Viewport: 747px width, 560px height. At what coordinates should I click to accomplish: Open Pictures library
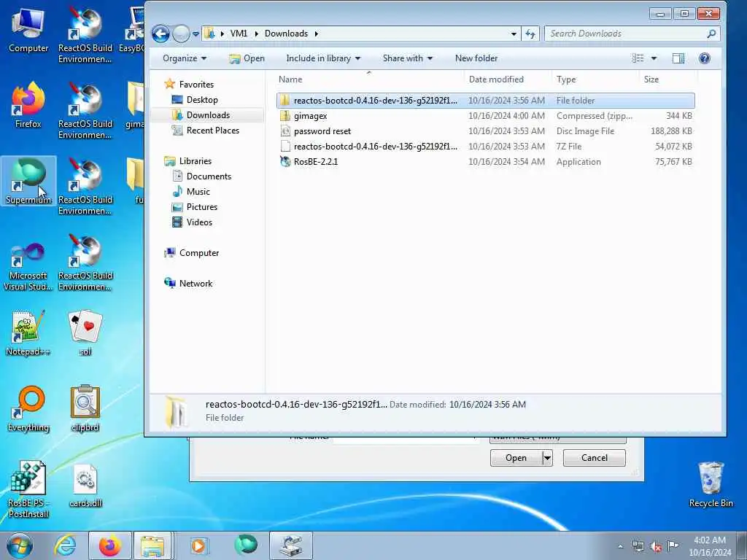tap(201, 206)
